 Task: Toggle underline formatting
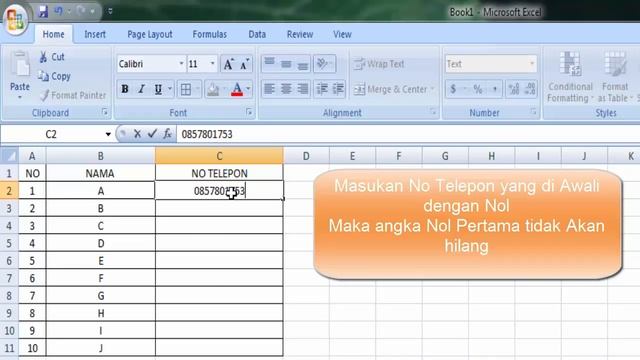point(158,89)
